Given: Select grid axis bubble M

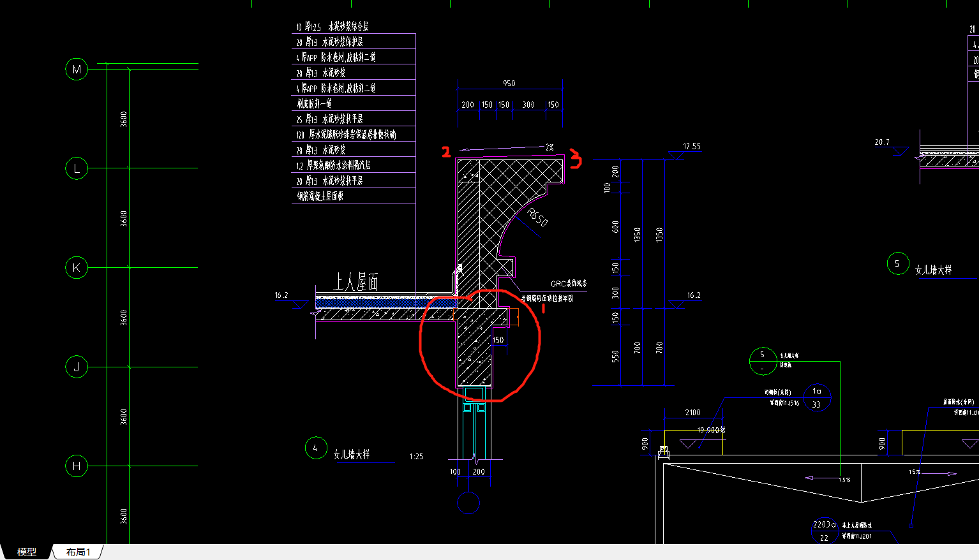Looking at the screenshot, I should [77, 70].
